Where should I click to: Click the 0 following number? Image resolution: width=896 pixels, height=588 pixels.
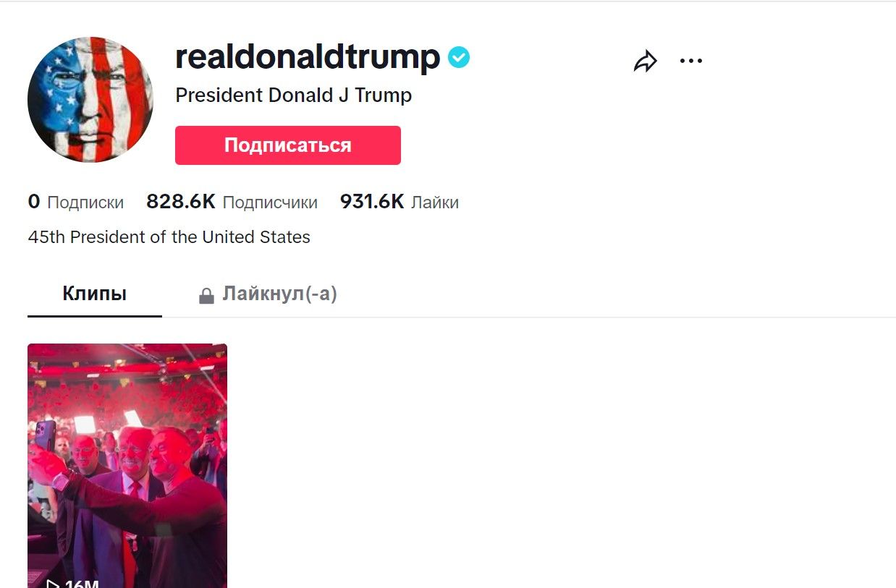tap(34, 202)
